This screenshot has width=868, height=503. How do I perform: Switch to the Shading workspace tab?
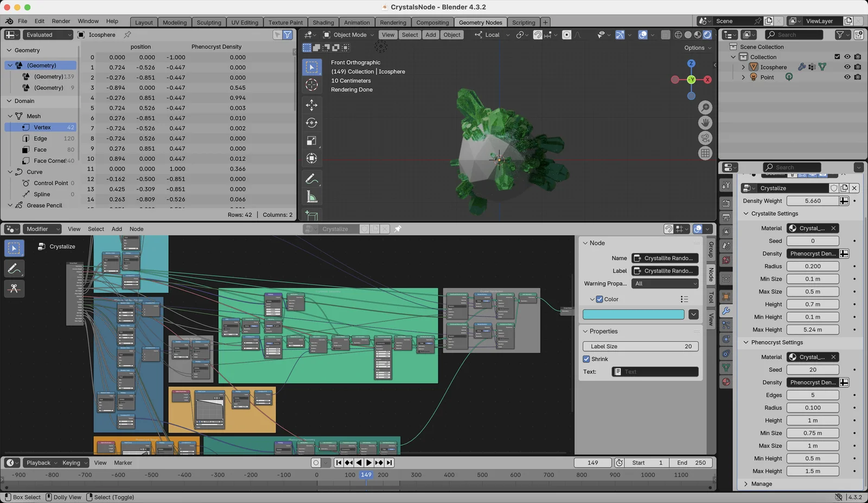(323, 22)
